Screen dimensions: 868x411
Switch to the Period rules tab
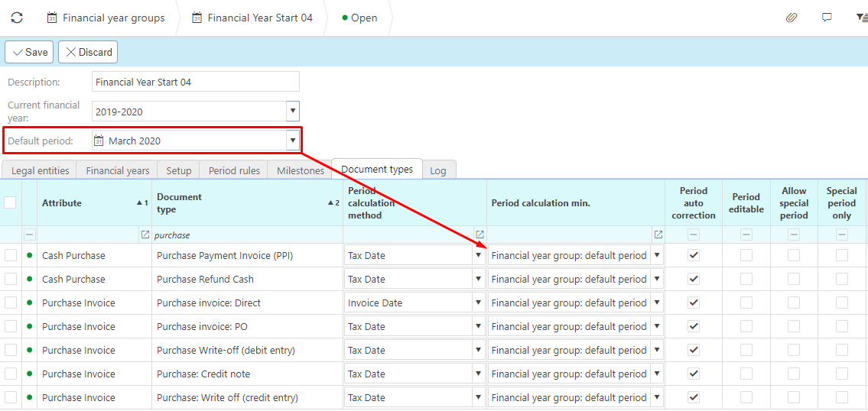pyautogui.click(x=234, y=170)
